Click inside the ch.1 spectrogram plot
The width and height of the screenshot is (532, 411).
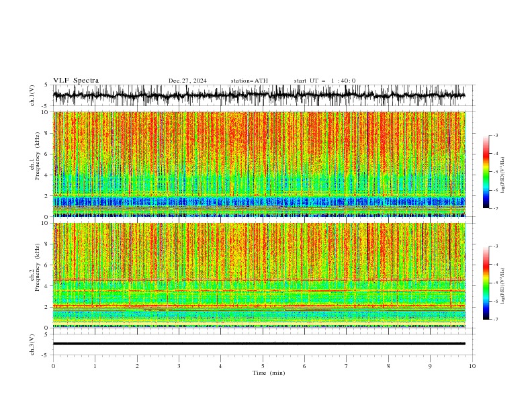click(x=259, y=164)
